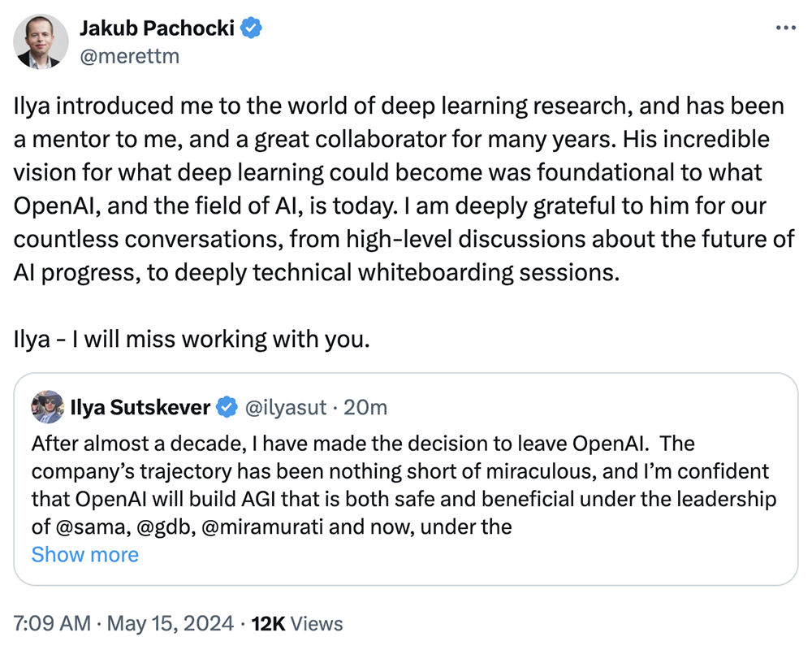This screenshot has height=650, width=812.
Task: Click Jakub Pachocki's verified badge
Action: 253,28
